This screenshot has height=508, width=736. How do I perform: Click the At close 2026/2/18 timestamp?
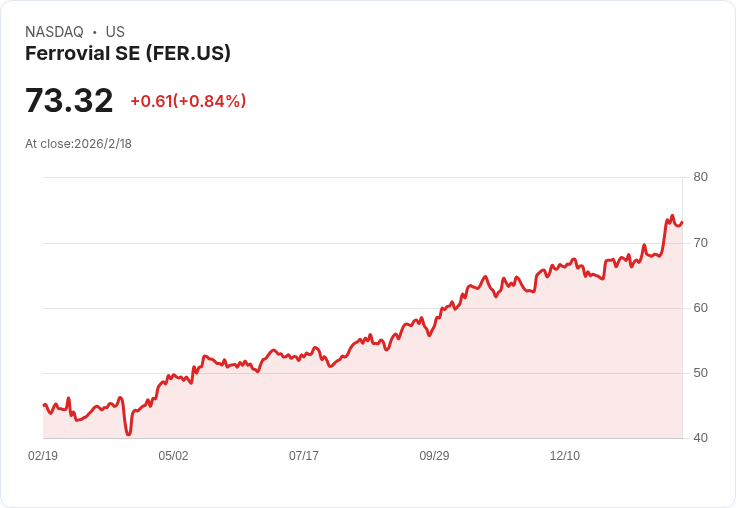tap(78, 144)
